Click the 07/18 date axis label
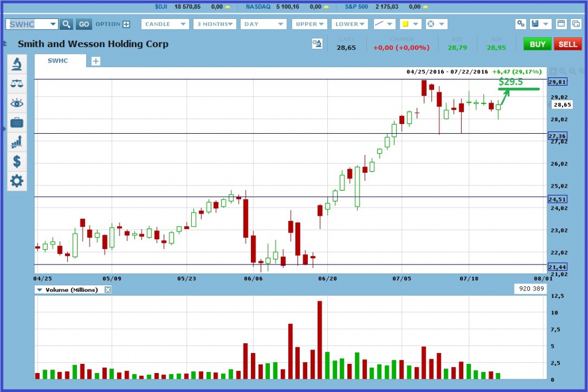This screenshot has height=392, width=588. click(x=469, y=279)
